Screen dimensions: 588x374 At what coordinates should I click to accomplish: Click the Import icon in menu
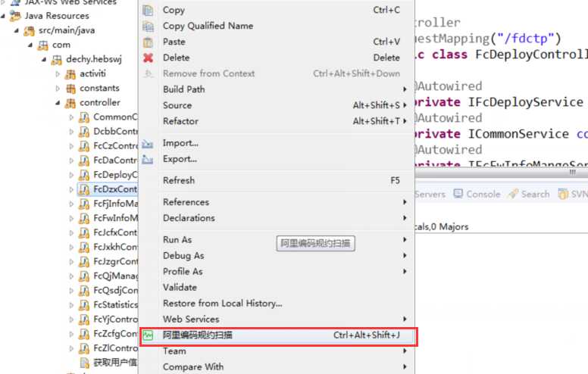pyautogui.click(x=148, y=144)
